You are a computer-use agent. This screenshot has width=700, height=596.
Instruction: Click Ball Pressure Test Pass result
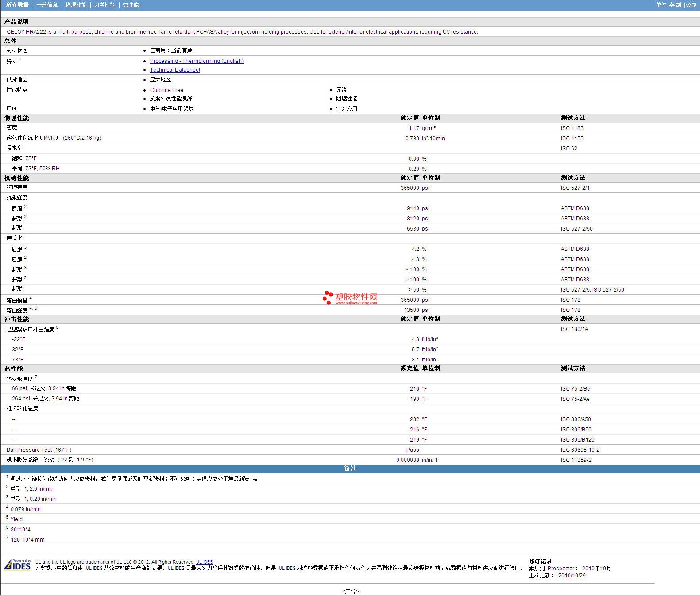point(413,450)
